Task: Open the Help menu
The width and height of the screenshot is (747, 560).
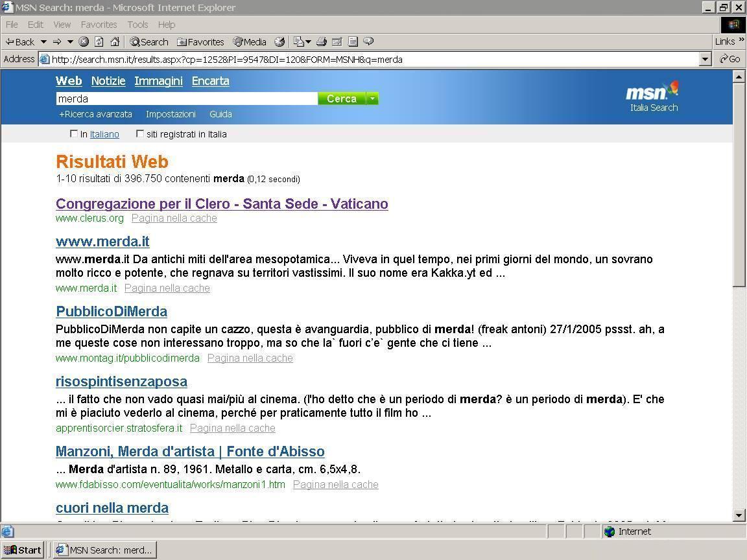Action: [167, 25]
